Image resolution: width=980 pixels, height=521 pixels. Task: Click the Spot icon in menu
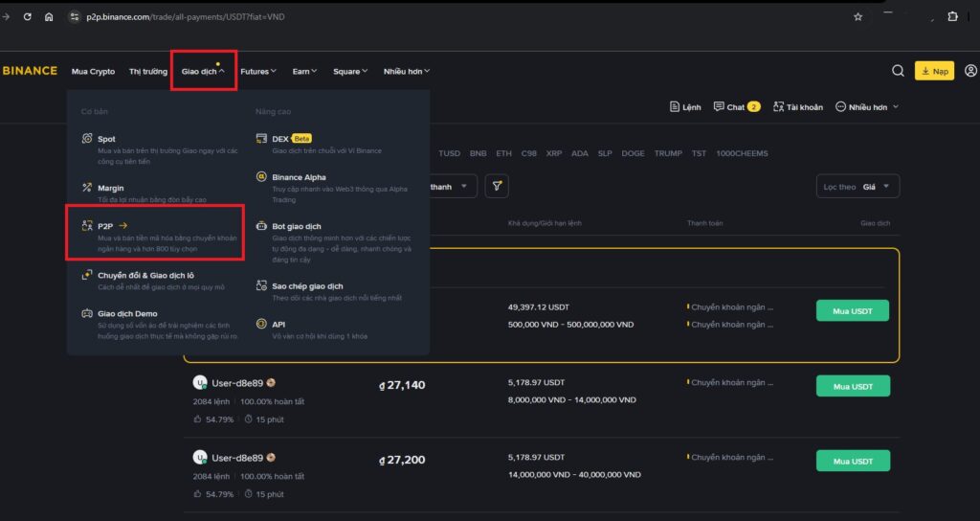[x=87, y=138]
